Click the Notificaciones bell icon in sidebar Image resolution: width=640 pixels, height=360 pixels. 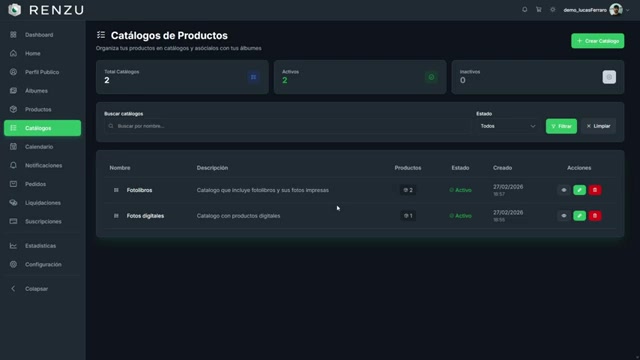[x=13, y=165]
